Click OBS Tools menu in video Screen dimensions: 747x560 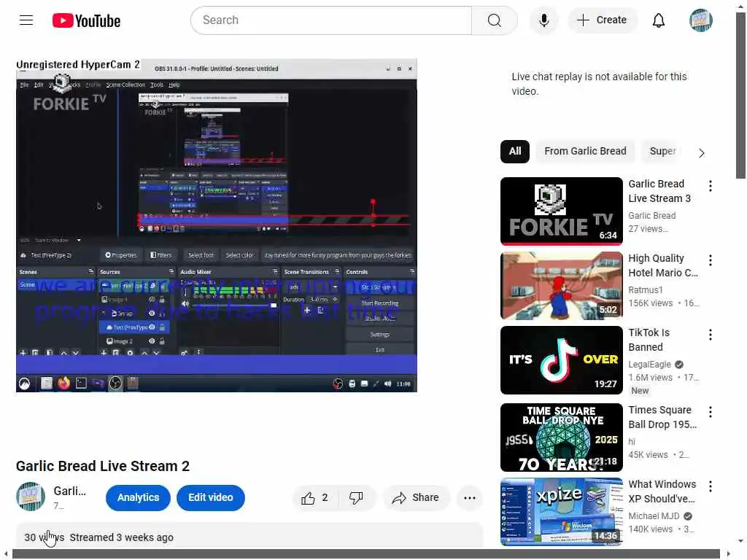157,85
